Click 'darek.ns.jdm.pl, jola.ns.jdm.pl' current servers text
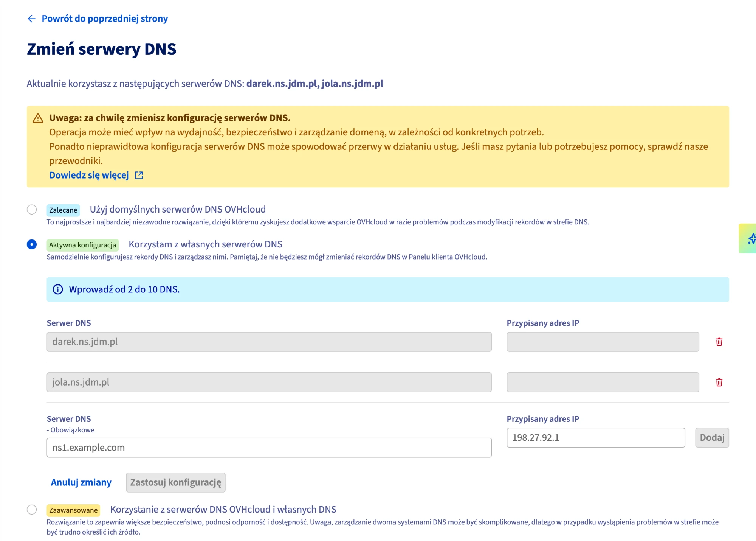The image size is (756, 541). point(315,84)
